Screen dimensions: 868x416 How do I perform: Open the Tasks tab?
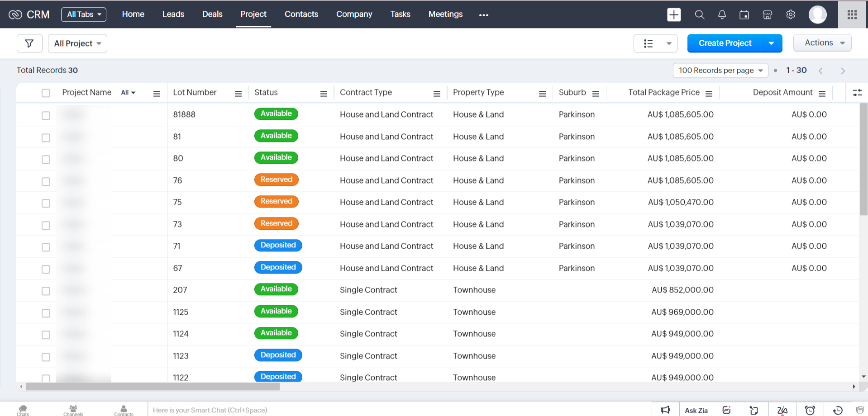click(x=400, y=14)
